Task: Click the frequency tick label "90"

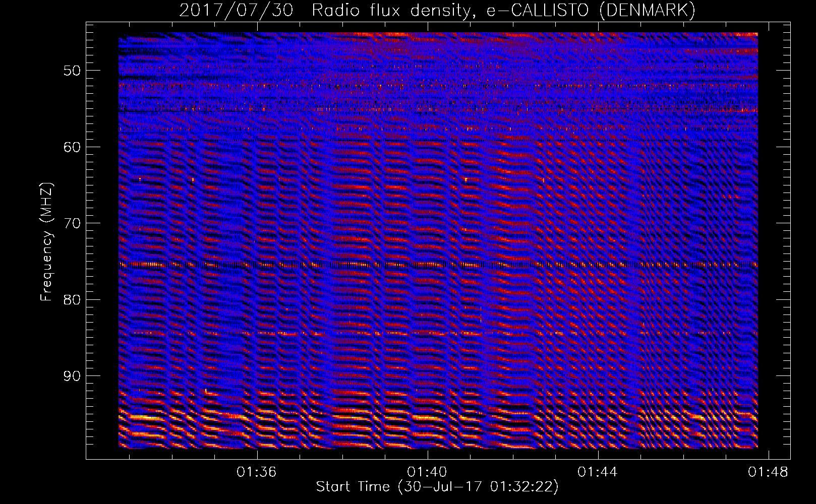Action: 72,376
